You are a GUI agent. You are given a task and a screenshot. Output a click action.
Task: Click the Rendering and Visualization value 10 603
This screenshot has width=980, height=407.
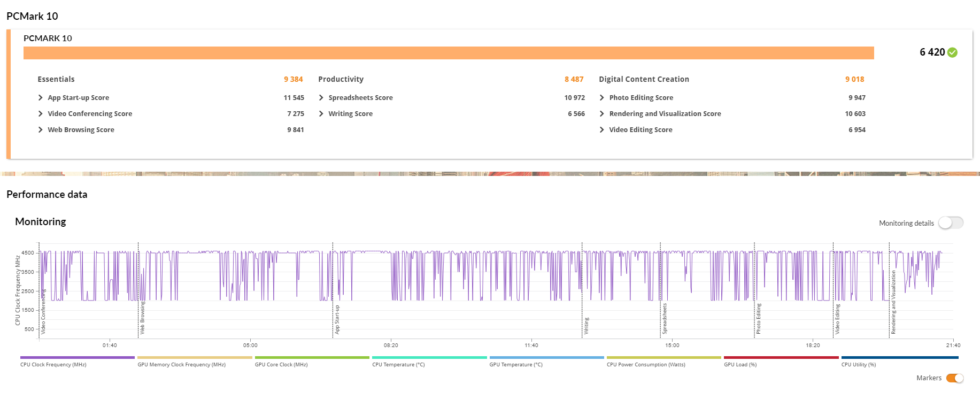(855, 114)
